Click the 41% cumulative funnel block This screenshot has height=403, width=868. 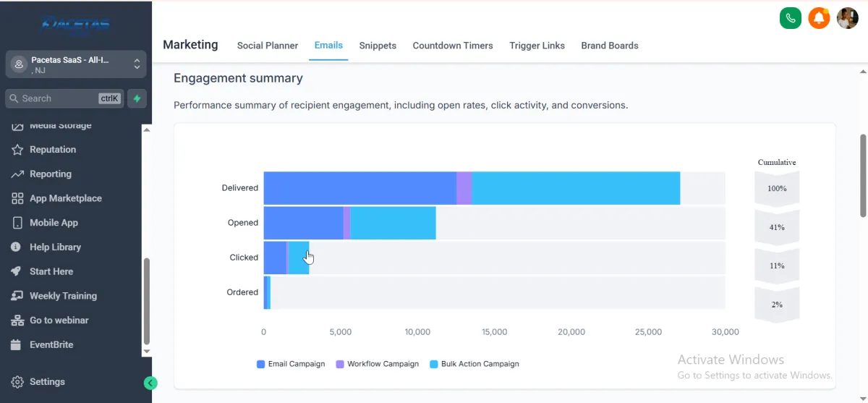pos(777,227)
